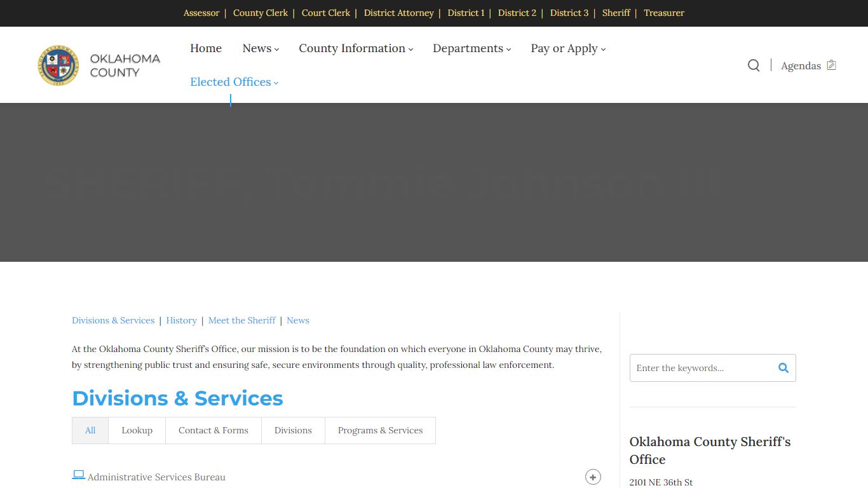Image resolution: width=868 pixels, height=488 pixels.
Task: Expand Administrative Services Bureau with plus icon
Action: coord(593,477)
